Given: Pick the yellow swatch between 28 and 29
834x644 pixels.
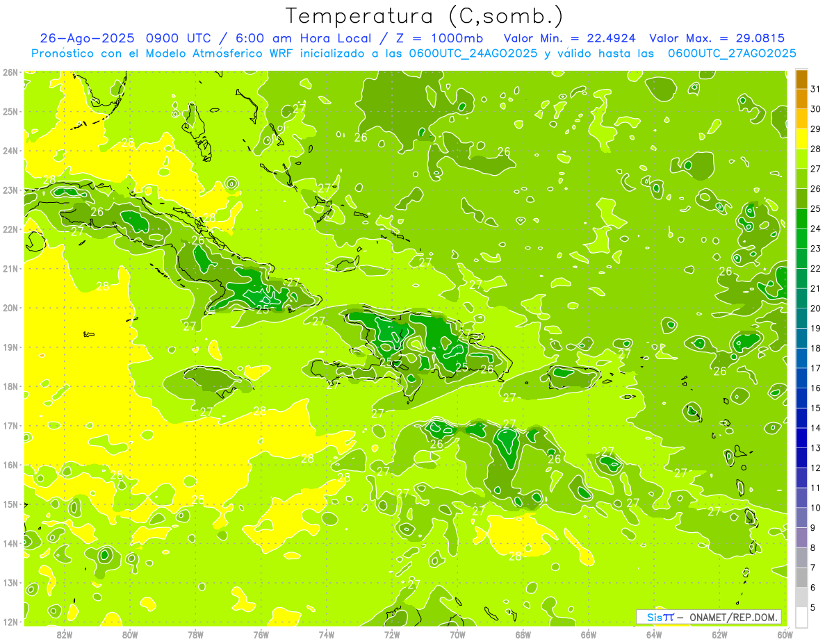Looking at the screenshot, I should click(801, 139).
